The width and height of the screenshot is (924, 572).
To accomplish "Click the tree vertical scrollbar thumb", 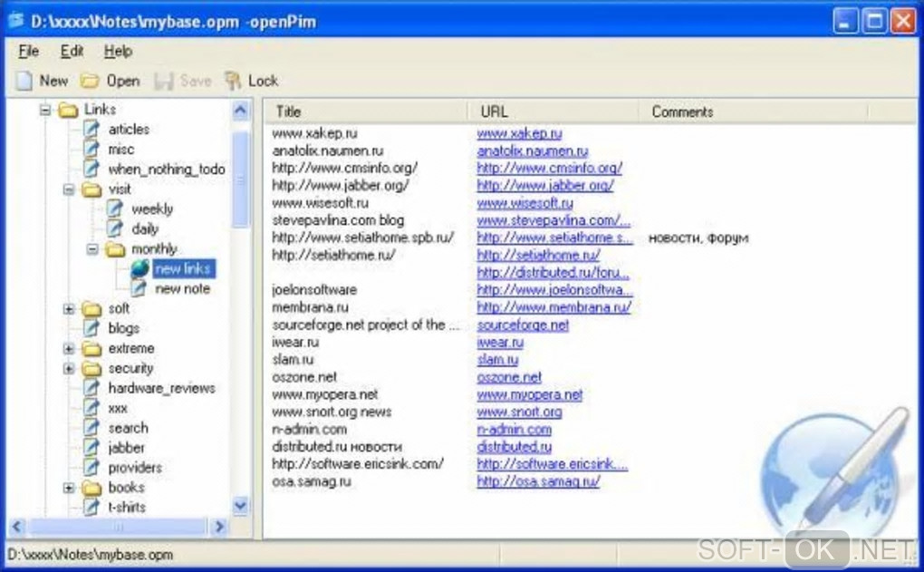I will click(240, 179).
